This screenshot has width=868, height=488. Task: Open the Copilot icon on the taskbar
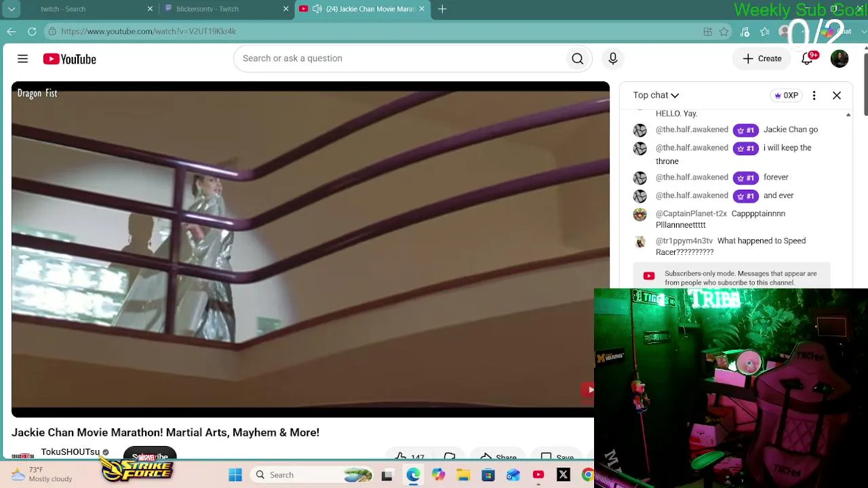pos(438,475)
